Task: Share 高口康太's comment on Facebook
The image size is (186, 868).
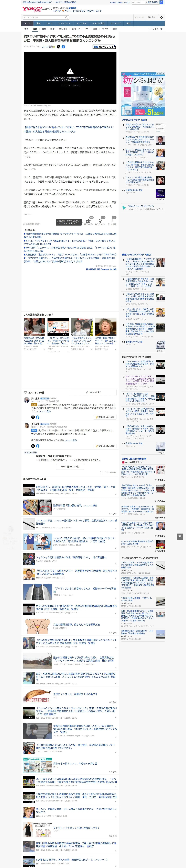Action: (38, 417)
